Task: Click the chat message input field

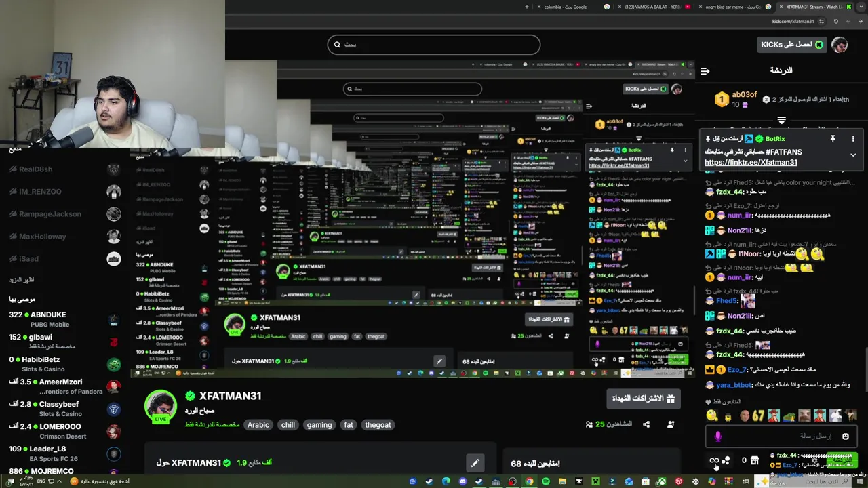Action: tap(783, 436)
